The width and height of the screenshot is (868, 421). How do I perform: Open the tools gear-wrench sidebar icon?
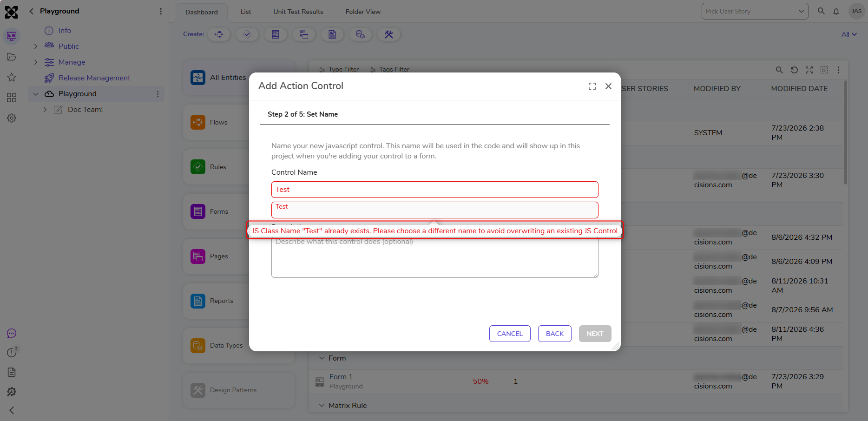(12, 392)
